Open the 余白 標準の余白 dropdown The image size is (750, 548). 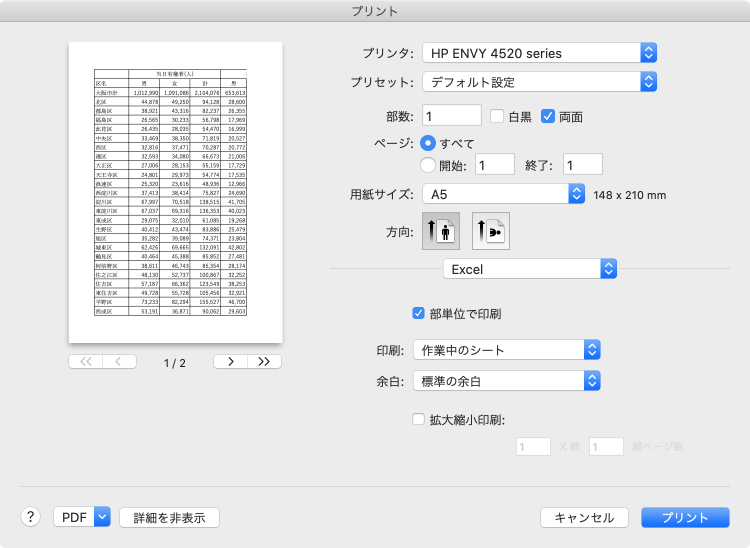click(507, 381)
